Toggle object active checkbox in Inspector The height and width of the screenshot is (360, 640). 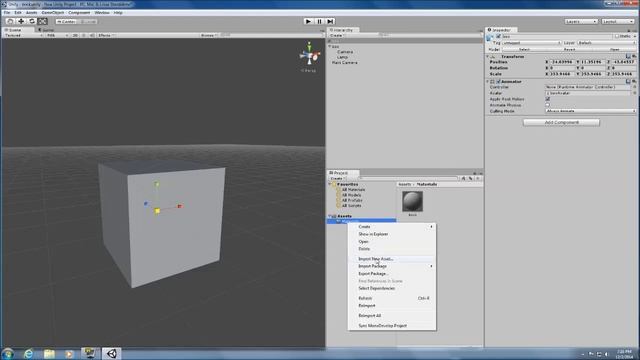[x=498, y=36]
